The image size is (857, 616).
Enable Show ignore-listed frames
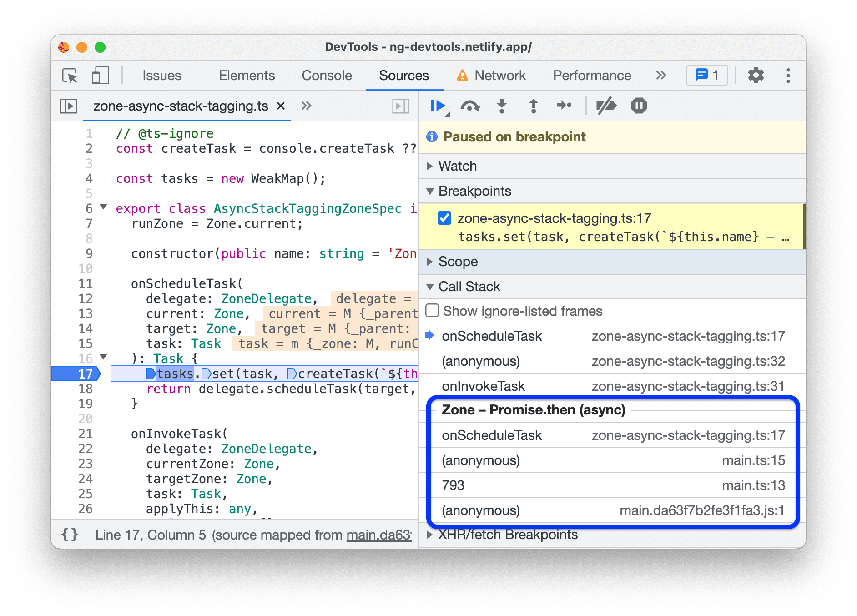pos(431,310)
